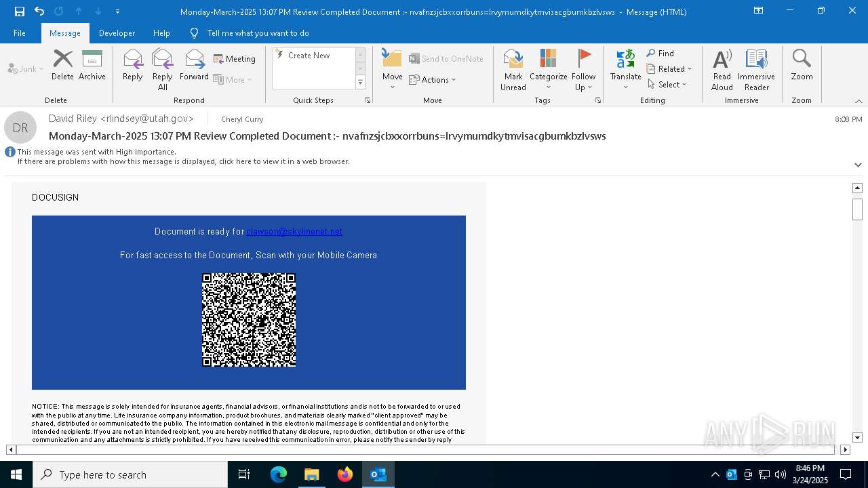Open the Ribbon Display Options button
868x488 pixels.
(759, 11)
